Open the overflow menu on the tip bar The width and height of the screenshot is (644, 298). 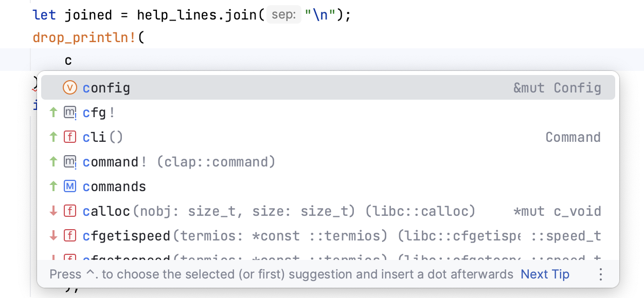(600, 274)
